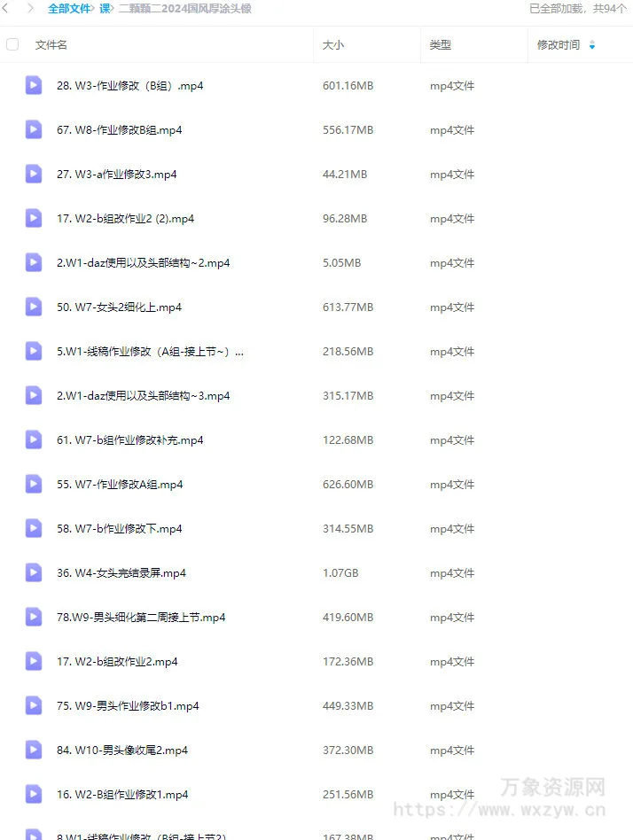This screenshot has height=840, width=633.
Task: Click video icon for 55. W7-作业修改A组.mp4
Action: 33,485
